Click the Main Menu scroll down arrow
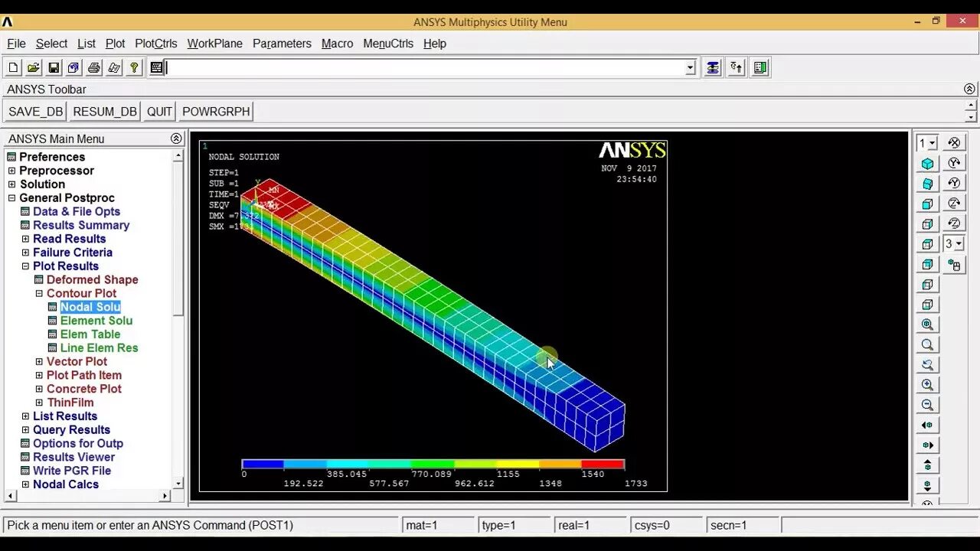 click(178, 484)
